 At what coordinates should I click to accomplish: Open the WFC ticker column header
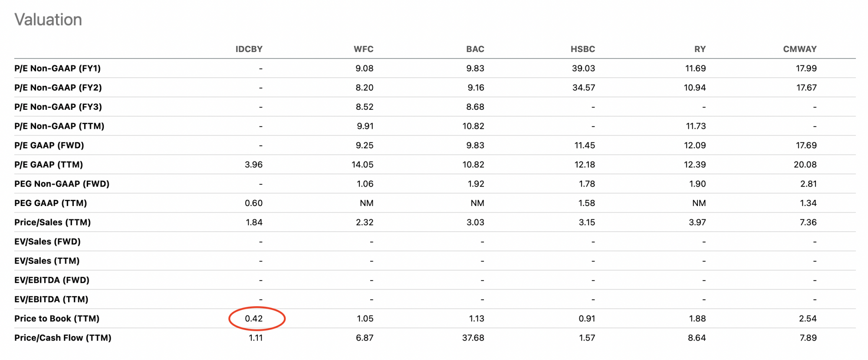tap(363, 49)
